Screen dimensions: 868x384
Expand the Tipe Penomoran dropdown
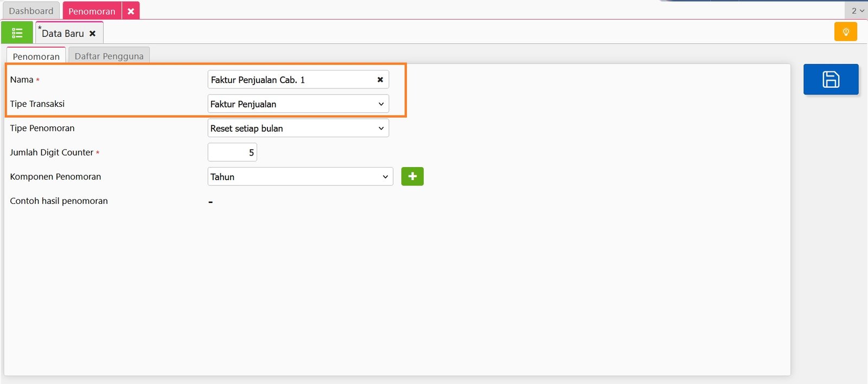[x=298, y=129]
